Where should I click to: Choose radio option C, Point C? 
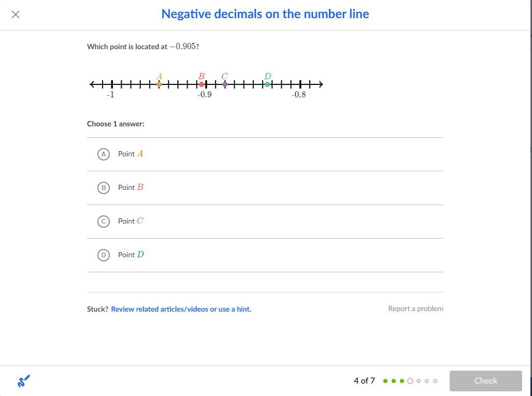click(104, 222)
